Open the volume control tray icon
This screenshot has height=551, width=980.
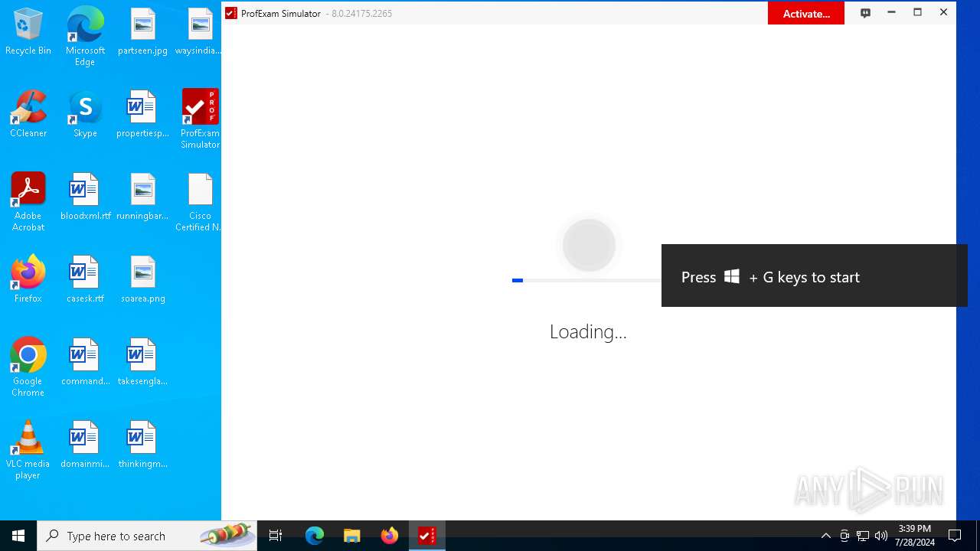(881, 536)
